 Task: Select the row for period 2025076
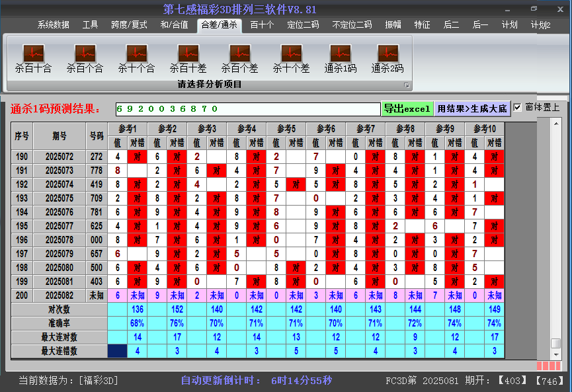click(258, 212)
